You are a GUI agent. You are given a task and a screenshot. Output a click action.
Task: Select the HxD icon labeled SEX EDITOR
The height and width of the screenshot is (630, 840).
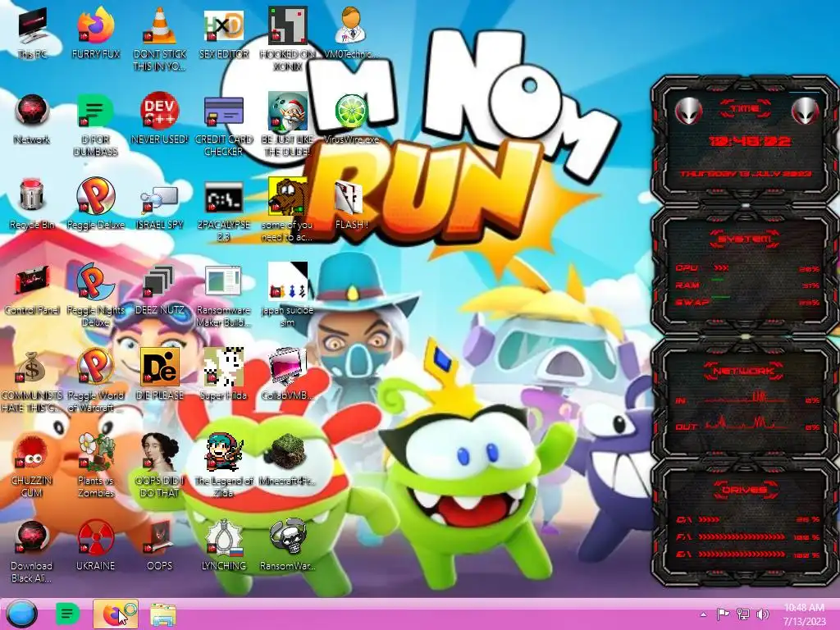(x=224, y=25)
